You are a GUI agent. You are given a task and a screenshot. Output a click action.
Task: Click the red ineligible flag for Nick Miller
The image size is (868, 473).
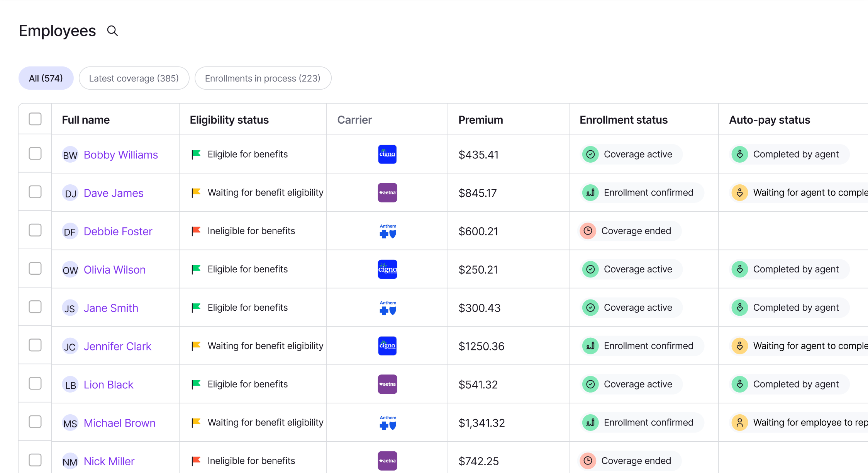coord(196,460)
